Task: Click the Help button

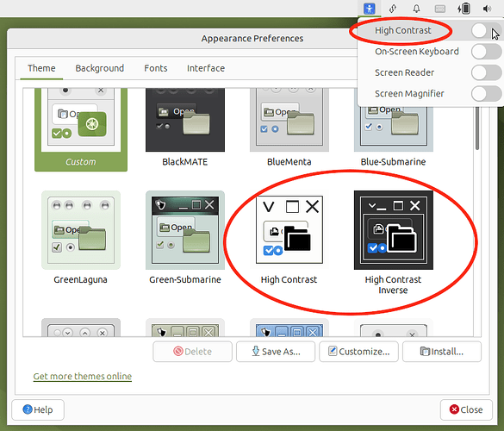Action: pos(38,409)
